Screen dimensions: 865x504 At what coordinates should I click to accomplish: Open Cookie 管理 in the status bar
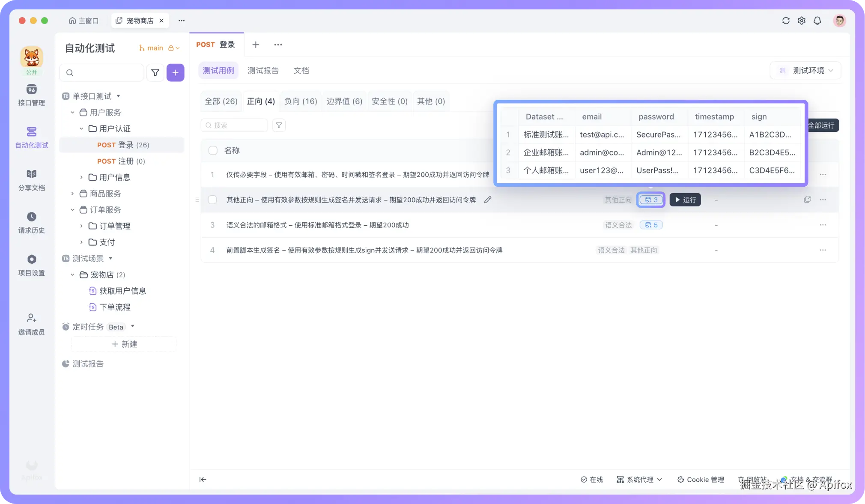[700, 480]
